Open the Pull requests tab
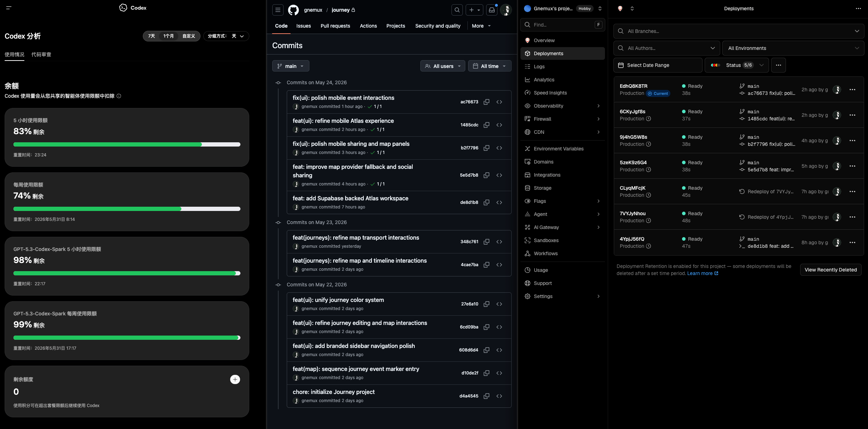Screen dimensions: 868x429 [335, 26]
